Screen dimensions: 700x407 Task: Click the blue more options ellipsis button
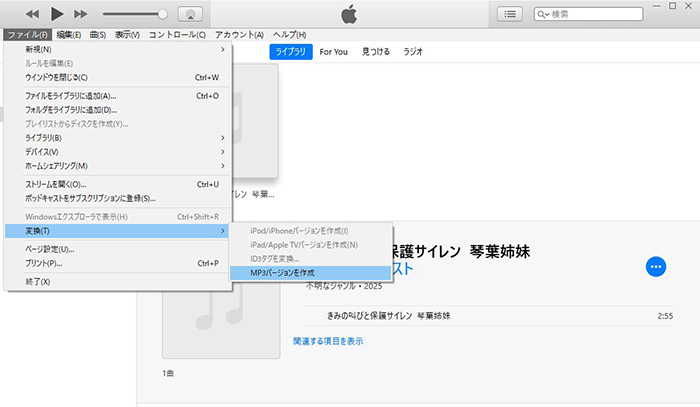pyautogui.click(x=656, y=267)
